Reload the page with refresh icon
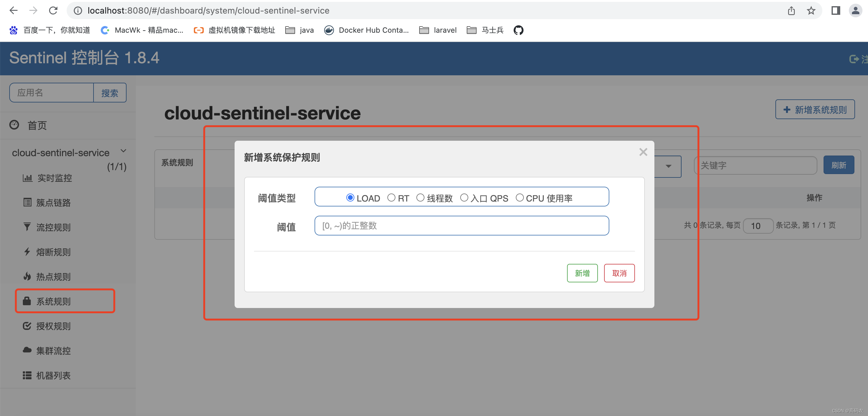868x416 pixels. (53, 10)
